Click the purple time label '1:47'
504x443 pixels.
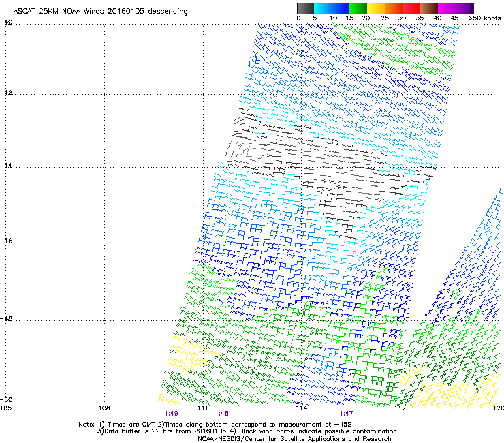tap(346, 414)
